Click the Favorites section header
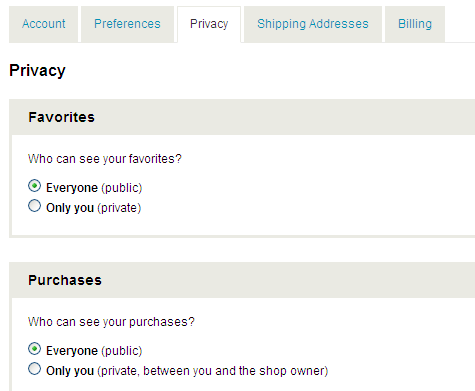This screenshot has height=391, width=475. click(62, 117)
